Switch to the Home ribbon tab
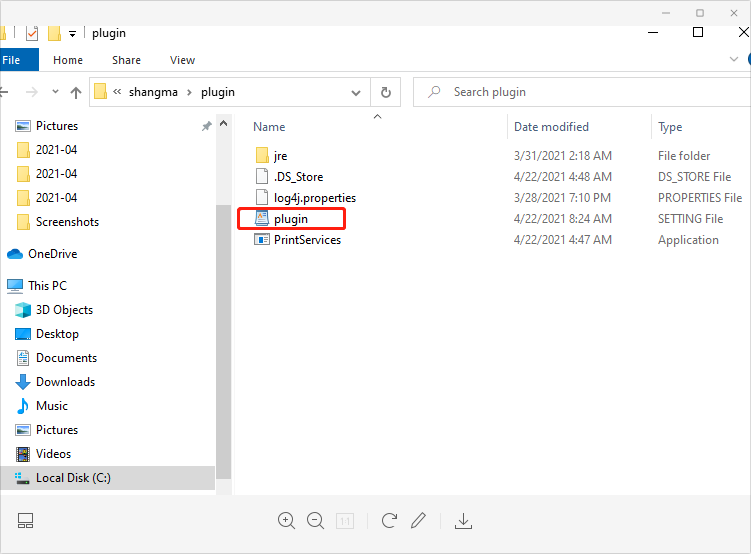The image size is (751, 554). [68, 60]
